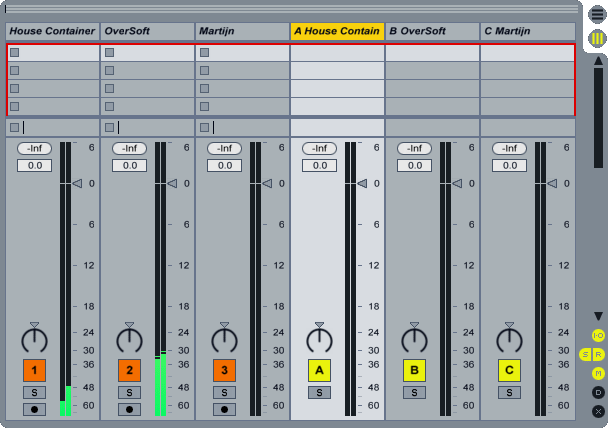Select the OverSoft track header
Viewport: 608px width, 428px height.
tap(147, 31)
